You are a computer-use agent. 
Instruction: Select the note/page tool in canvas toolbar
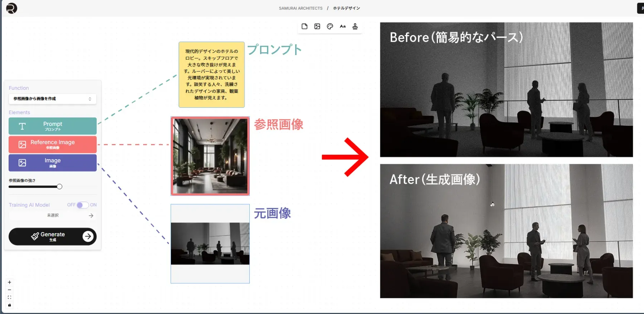click(304, 26)
